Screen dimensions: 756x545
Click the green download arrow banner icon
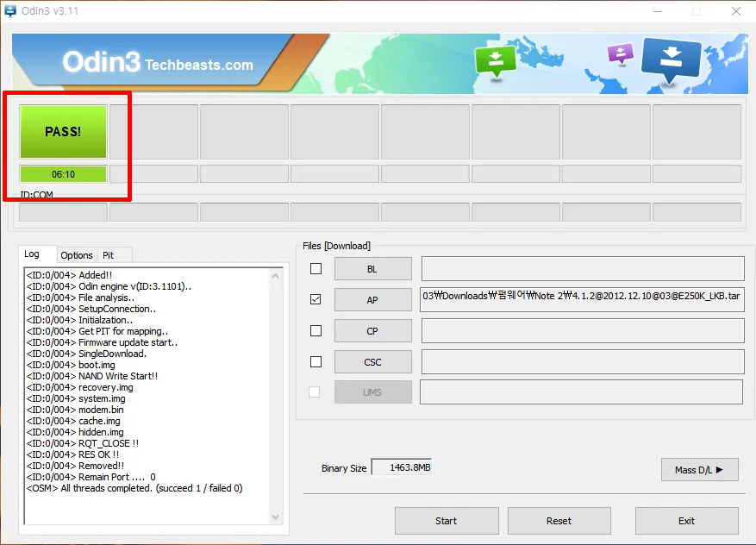click(495, 62)
